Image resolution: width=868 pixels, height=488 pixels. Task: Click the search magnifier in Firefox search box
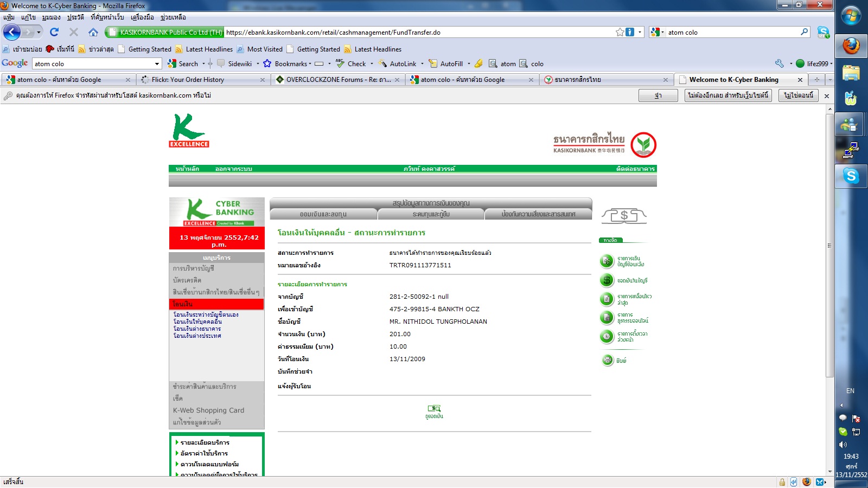pyautogui.click(x=804, y=32)
